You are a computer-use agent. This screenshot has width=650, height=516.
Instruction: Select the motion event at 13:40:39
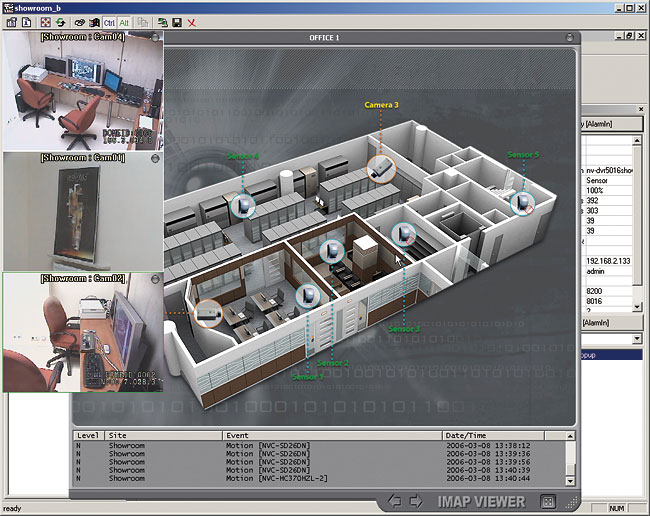tap(319, 470)
